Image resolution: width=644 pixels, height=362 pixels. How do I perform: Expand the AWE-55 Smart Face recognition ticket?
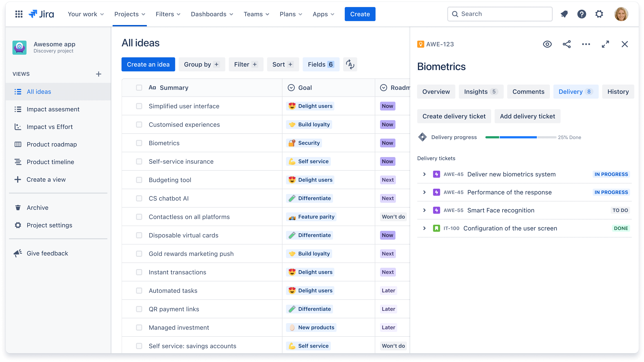(424, 210)
